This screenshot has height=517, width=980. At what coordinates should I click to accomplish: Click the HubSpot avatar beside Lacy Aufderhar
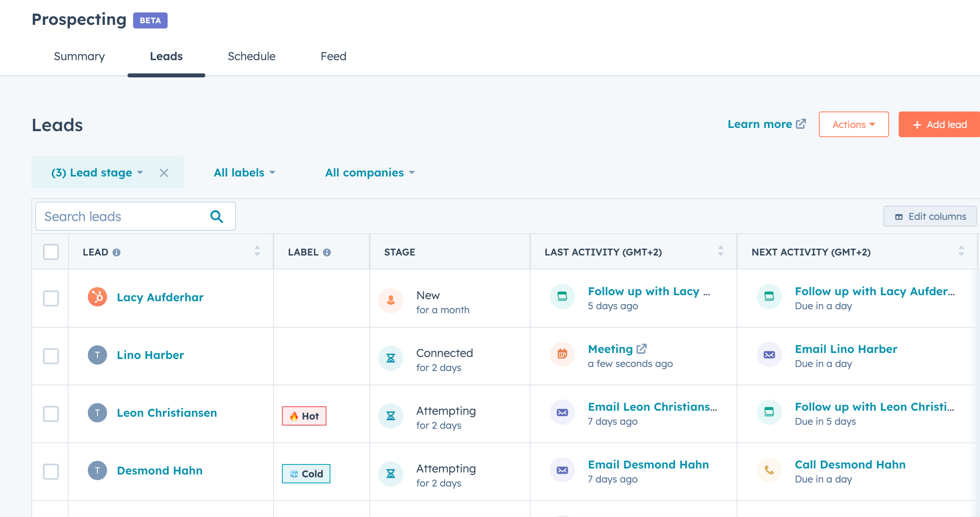click(97, 297)
